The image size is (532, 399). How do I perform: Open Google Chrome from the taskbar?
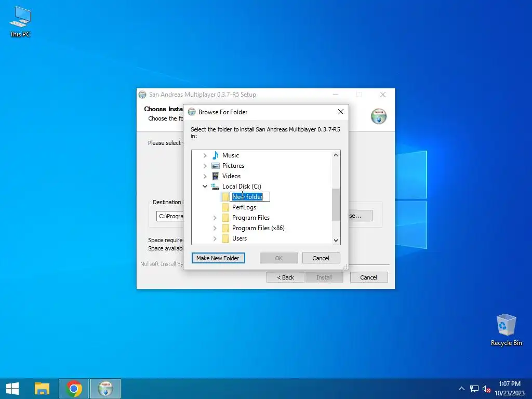click(74, 389)
